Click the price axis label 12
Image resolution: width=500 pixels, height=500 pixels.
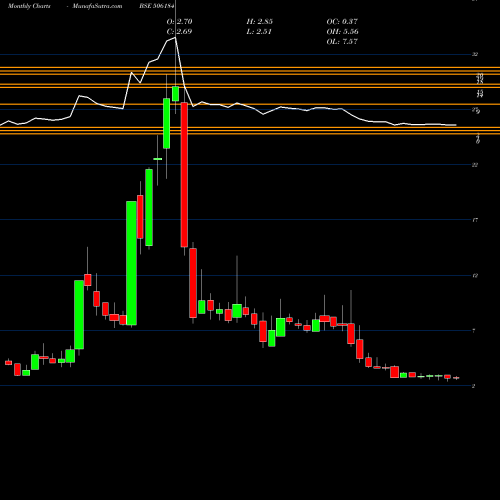pyautogui.click(x=475, y=276)
